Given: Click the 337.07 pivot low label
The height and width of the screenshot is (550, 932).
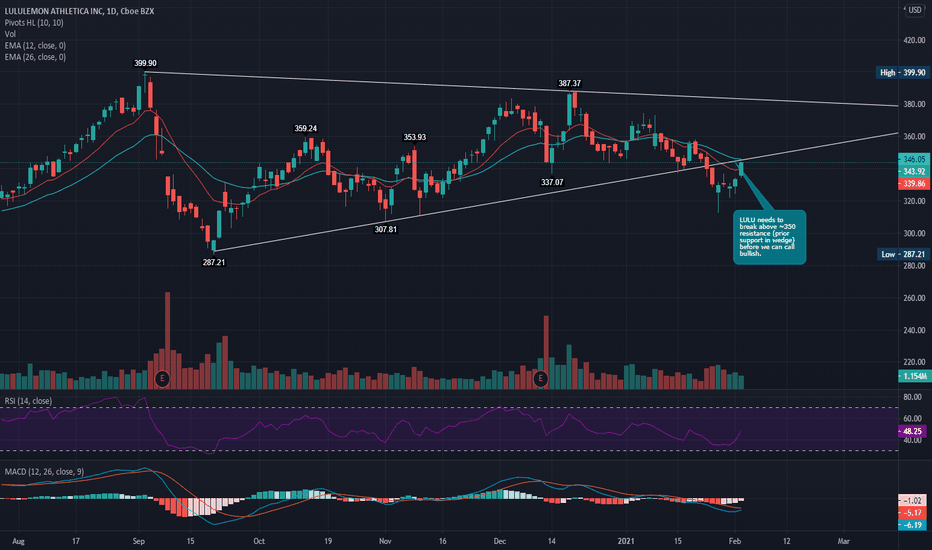Looking at the screenshot, I should pyautogui.click(x=552, y=183).
